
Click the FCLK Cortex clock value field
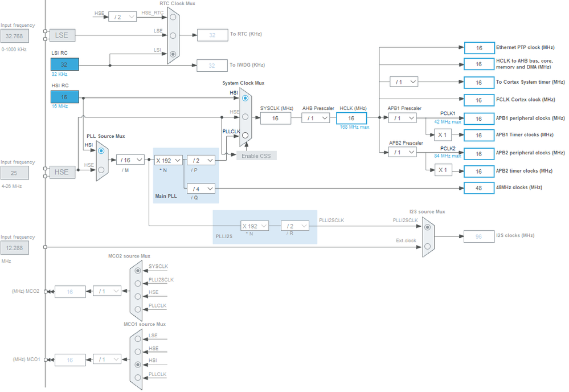point(479,100)
